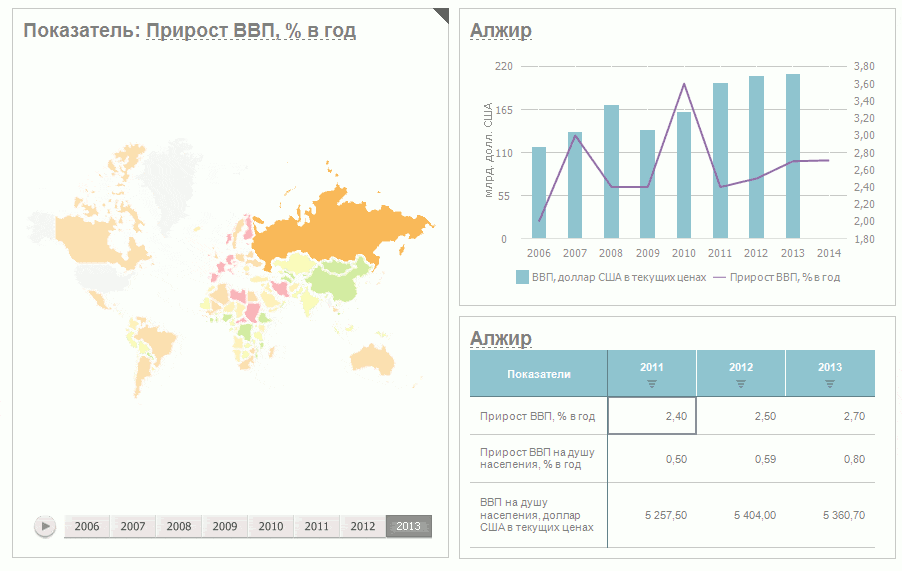The height and width of the screenshot is (571, 902).
Task: Click the folded corner of map panel
Action: tap(441, 14)
